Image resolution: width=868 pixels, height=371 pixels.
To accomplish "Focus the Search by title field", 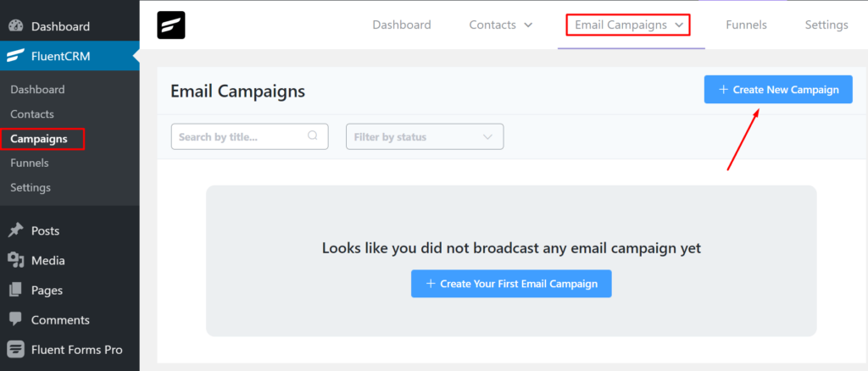I will pos(250,136).
